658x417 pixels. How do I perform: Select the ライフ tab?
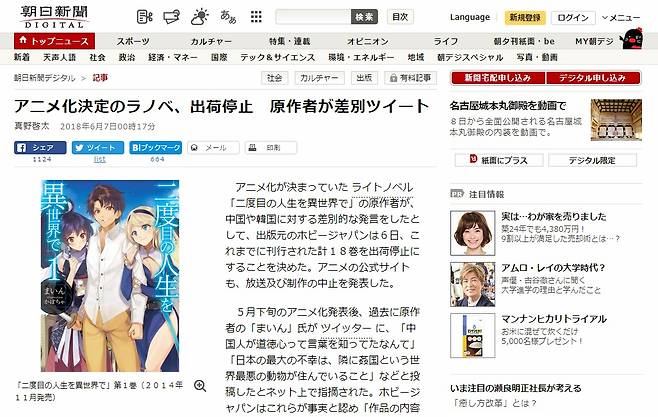coord(446,41)
